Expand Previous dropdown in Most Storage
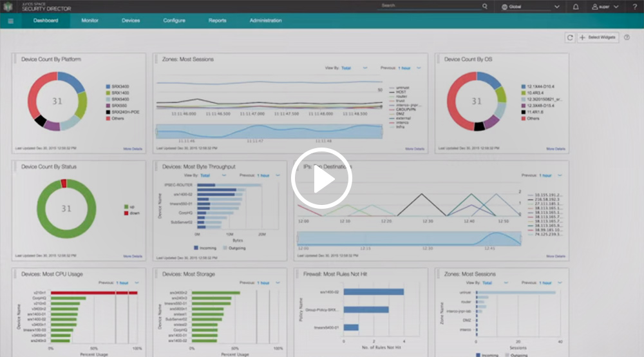This screenshot has width=644, height=357. 278,283
